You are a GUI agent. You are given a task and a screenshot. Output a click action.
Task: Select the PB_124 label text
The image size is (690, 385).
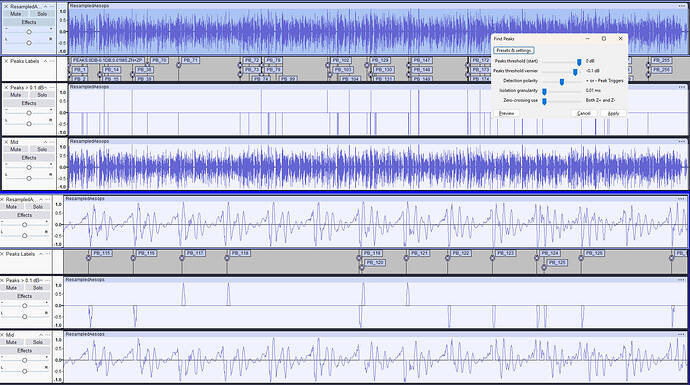551,253
